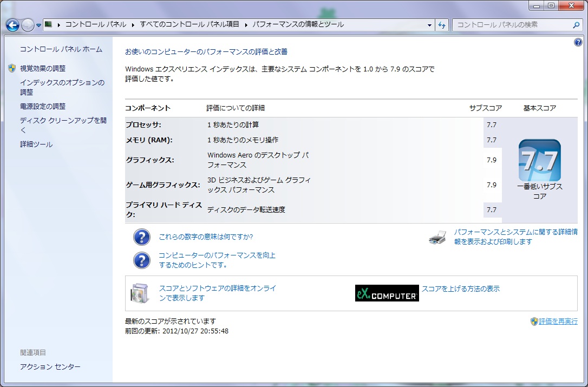
Task: Click the printer icon for detailed information
Action: coord(437,237)
